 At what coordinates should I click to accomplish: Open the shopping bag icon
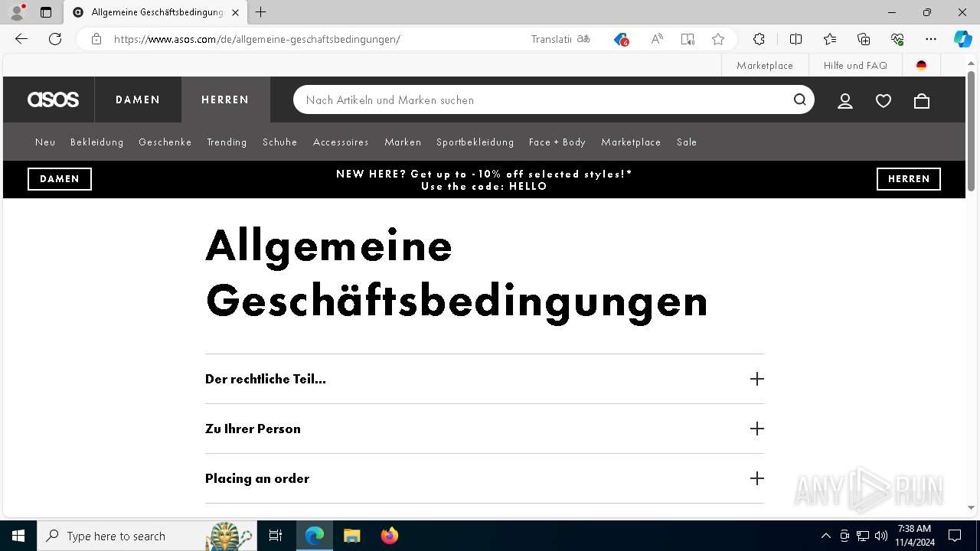922,100
